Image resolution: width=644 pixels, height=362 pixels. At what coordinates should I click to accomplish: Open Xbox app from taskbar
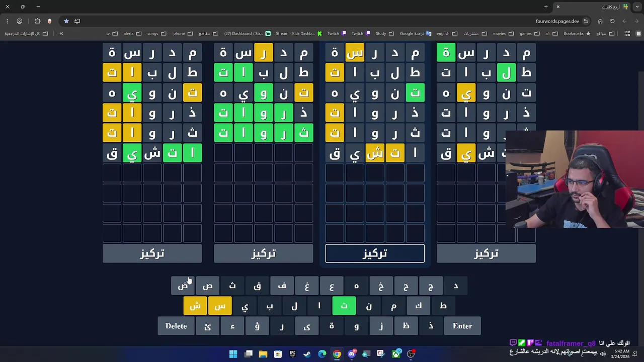click(x=396, y=354)
